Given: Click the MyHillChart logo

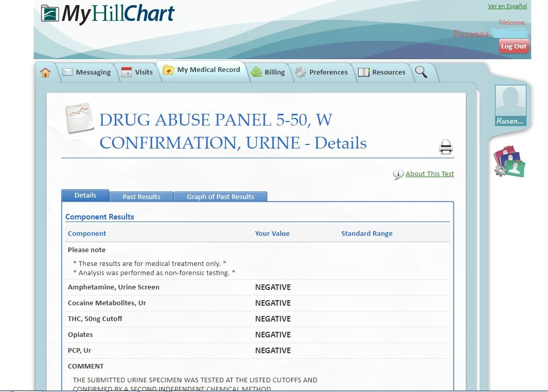Looking at the screenshot, I should (108, 14).
